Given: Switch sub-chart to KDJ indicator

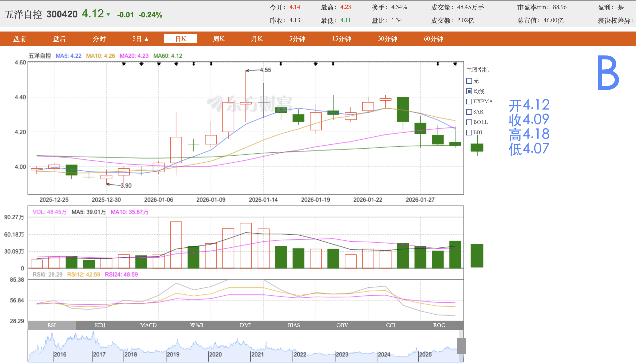Looking at the screenshot, I should pos(100,325).
